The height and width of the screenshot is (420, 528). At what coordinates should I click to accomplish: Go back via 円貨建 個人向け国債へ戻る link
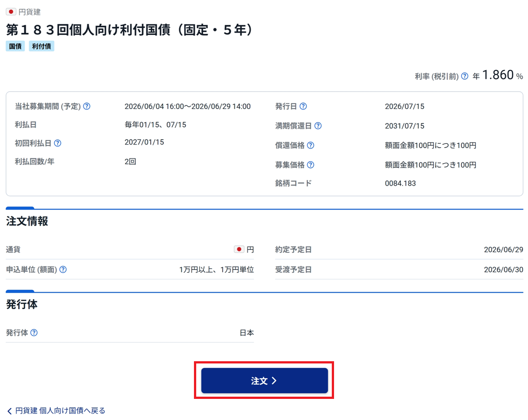coord(56,411)
